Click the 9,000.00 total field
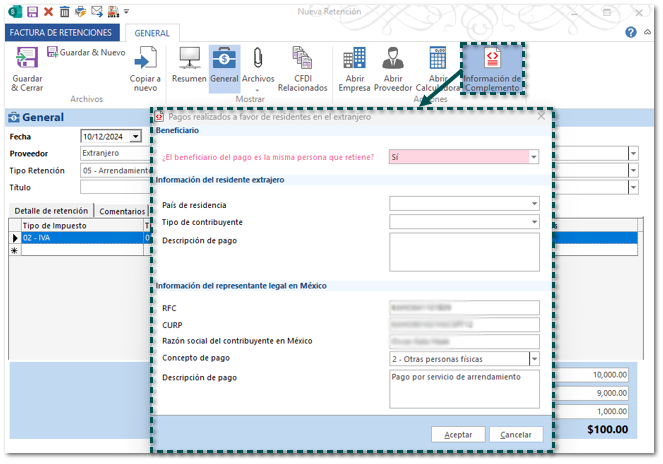The image size is (663, 464). pos(592,393)
